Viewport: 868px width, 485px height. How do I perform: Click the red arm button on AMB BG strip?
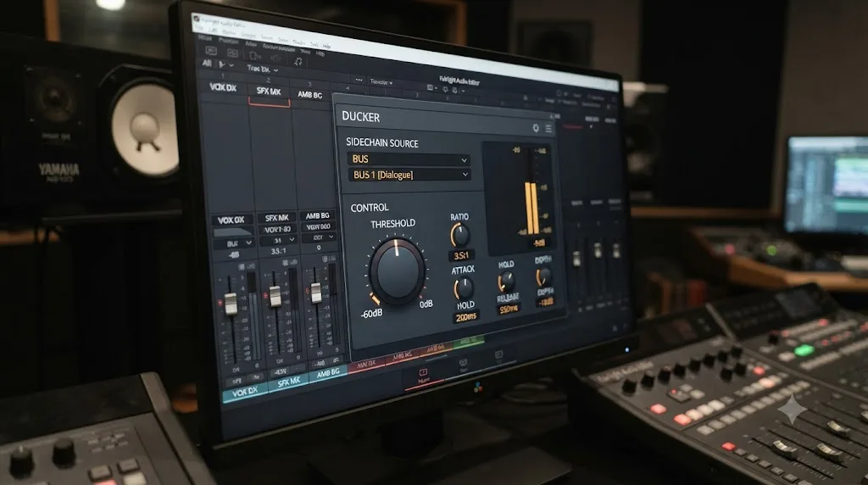pyautogui.click(x=307, y=291)
